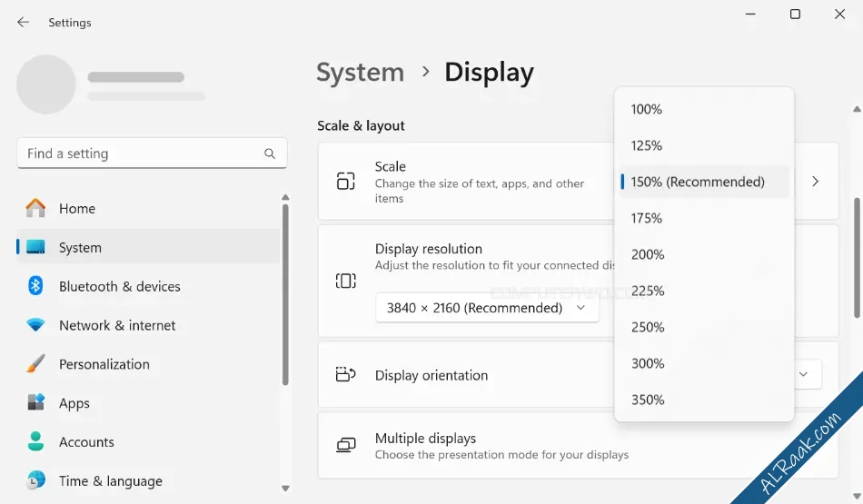The height and width of the screenshot is (504, 863).
Task: Click the sidebar scrollbar thumb
Action: (285, 295)
